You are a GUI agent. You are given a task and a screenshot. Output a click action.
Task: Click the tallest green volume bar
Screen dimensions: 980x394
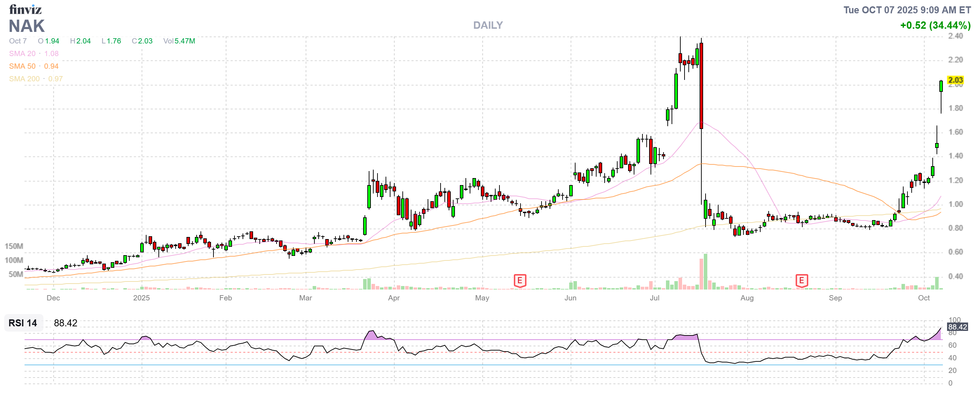click(x=705, y=272)
